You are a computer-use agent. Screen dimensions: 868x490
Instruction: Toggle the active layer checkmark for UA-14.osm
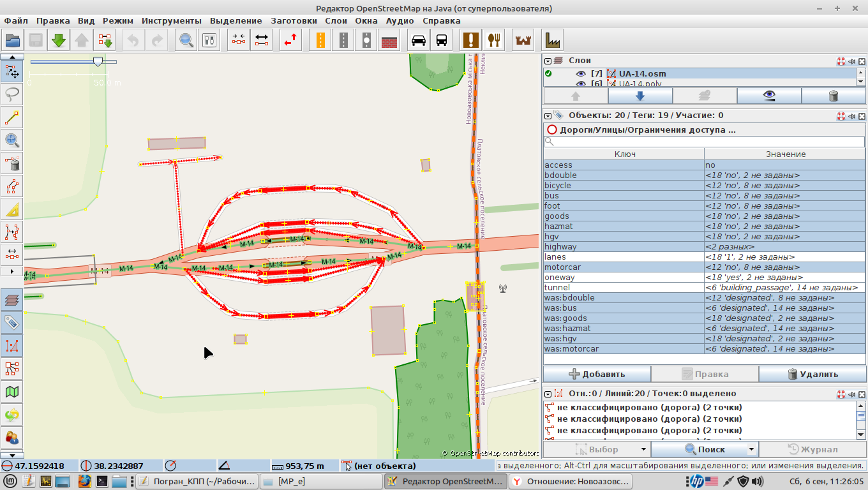(548, 74)
